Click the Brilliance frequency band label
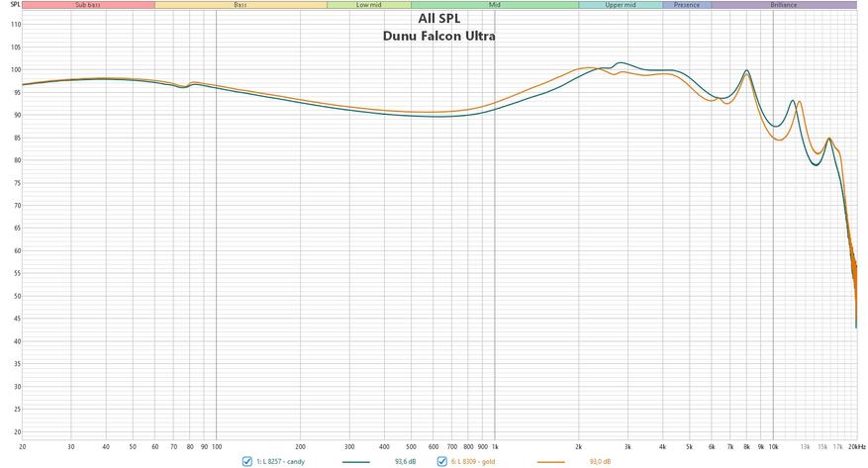The height and width of the screenshot is (468, 868). pyautogui.click(x=783, y=5)
